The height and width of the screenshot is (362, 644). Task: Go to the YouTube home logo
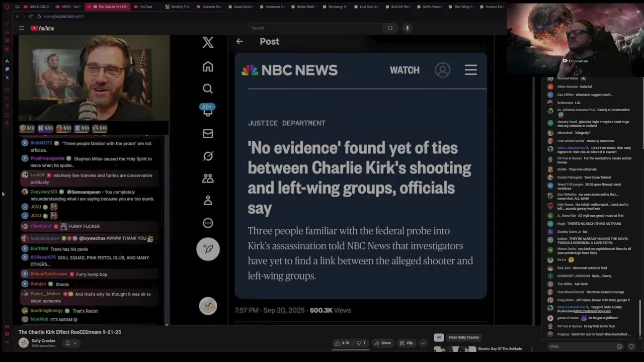42,28
